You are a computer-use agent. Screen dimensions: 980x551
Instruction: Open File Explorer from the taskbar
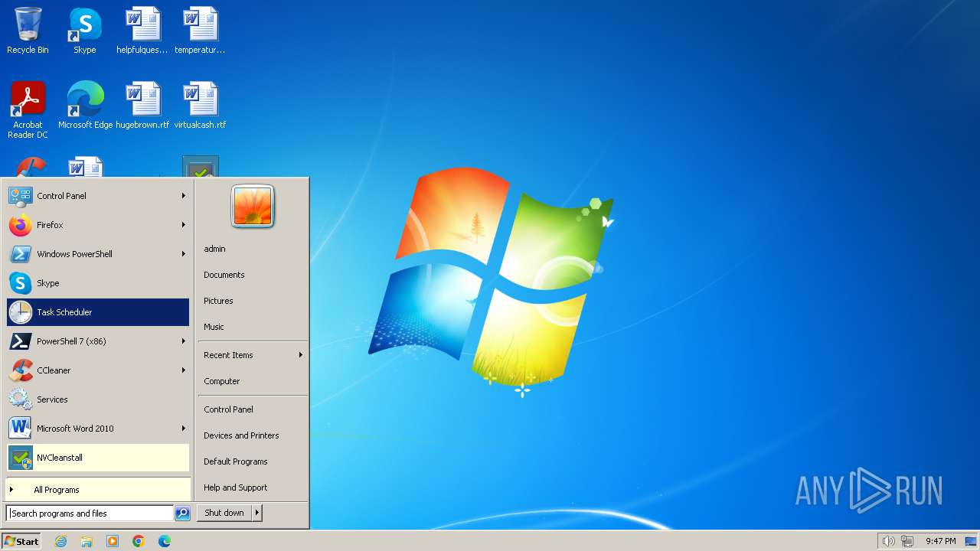[x=87, y=541]
